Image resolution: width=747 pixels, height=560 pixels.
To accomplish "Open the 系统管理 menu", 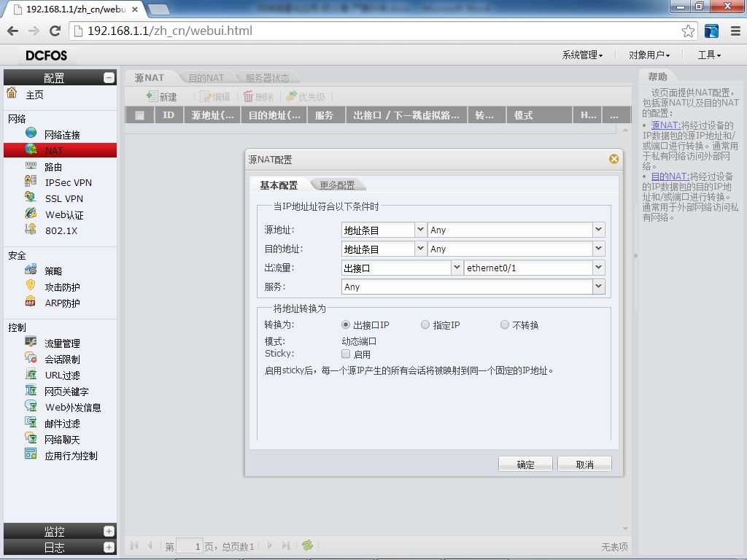I will [582, 55].
